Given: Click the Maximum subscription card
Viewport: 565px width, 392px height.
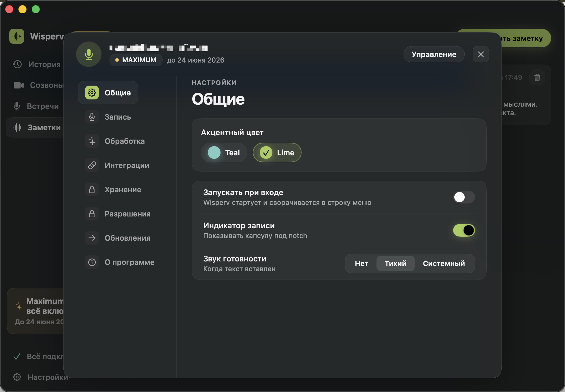Looking at the screenshot, I should coord(36,311).
